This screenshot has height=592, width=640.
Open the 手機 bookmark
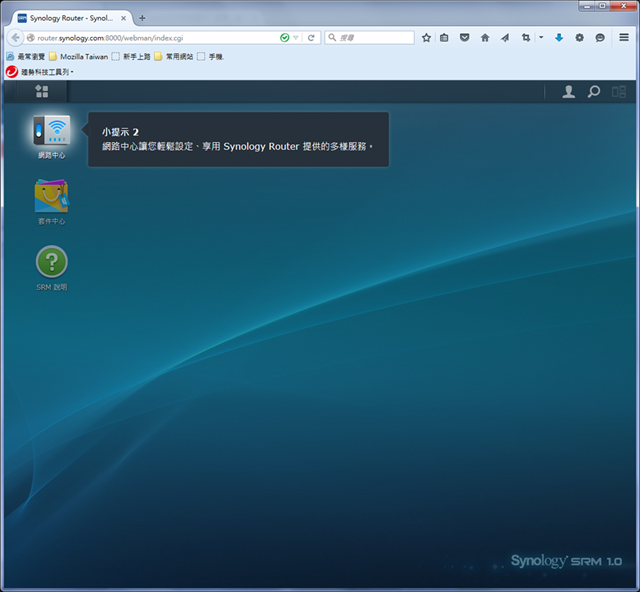(x=211, y=56)
